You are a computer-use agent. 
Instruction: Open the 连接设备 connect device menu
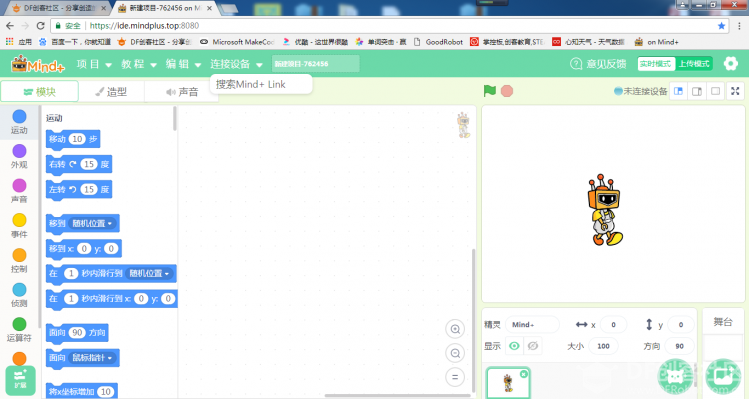pos(236,64)
